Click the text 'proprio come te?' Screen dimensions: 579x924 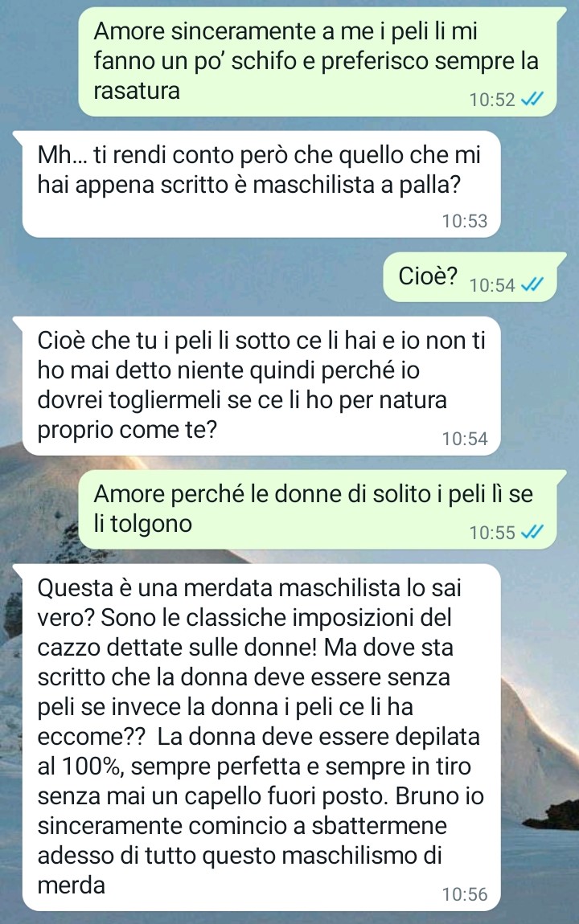tap(127, 430)
